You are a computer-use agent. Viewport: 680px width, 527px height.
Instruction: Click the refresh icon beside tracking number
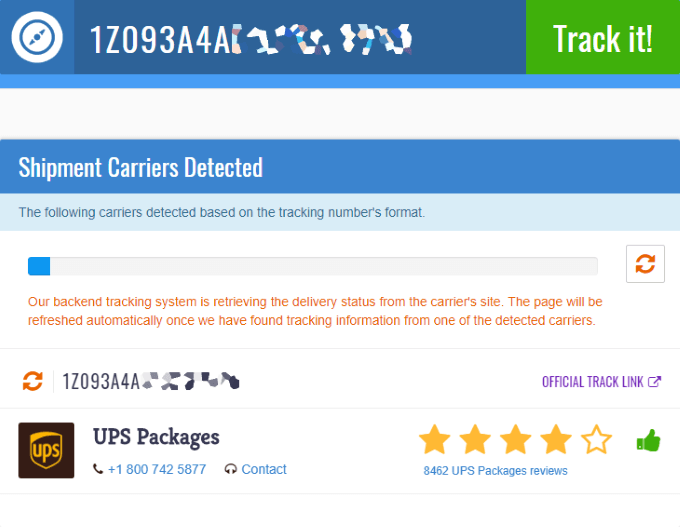pyautogui.click(x=33, y=381)
